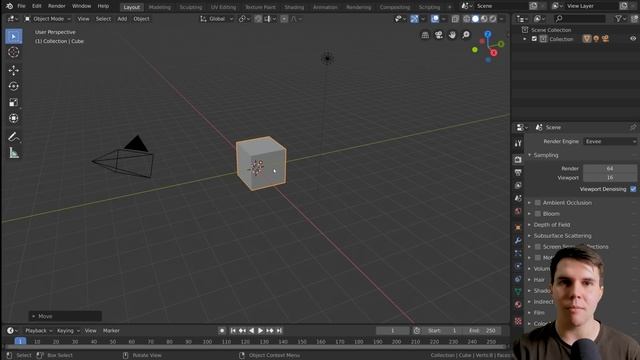The image size is (640, 360).
Task: Expand the Subsurface Scattering panel
Action: coord(562,236)
